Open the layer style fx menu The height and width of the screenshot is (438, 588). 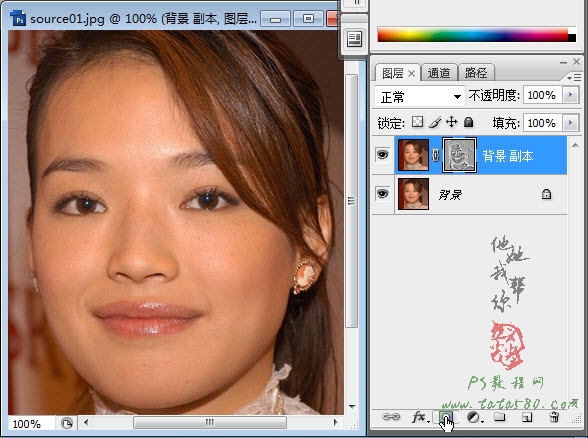pos(419,417)
